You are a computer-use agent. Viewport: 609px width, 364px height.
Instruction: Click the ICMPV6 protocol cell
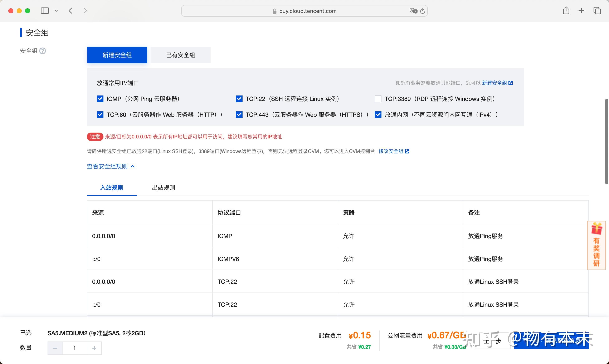tap(275, 259)
